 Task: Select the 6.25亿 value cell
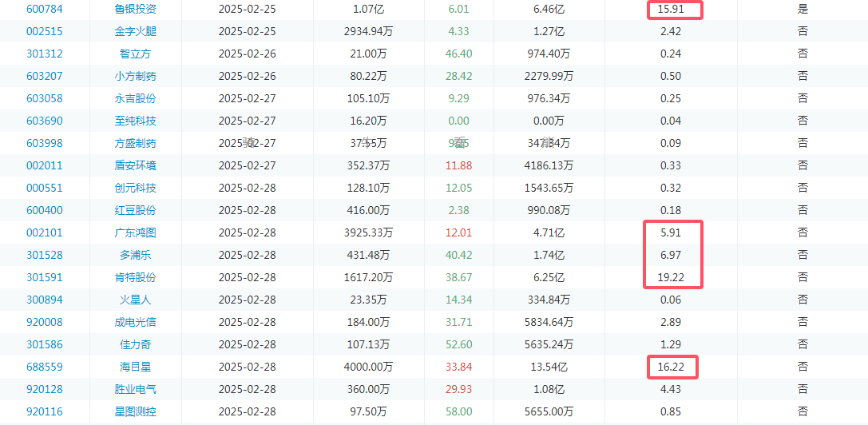tap(549, 277)
